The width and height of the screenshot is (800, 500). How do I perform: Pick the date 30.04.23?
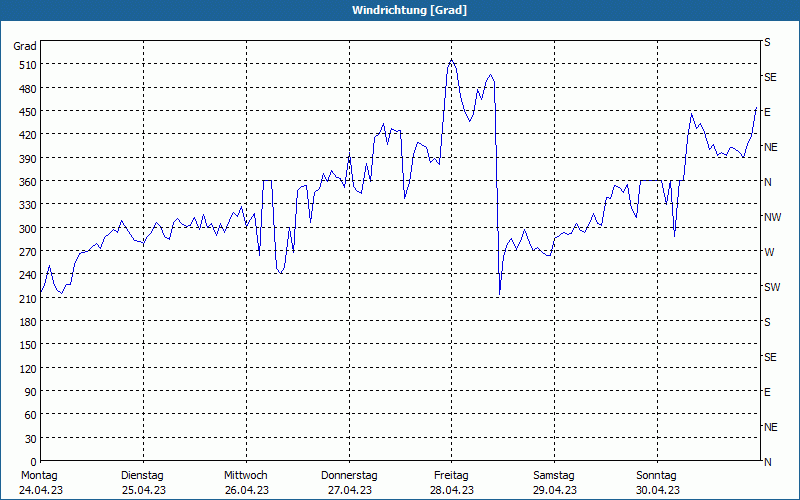(x=658, y=491)
